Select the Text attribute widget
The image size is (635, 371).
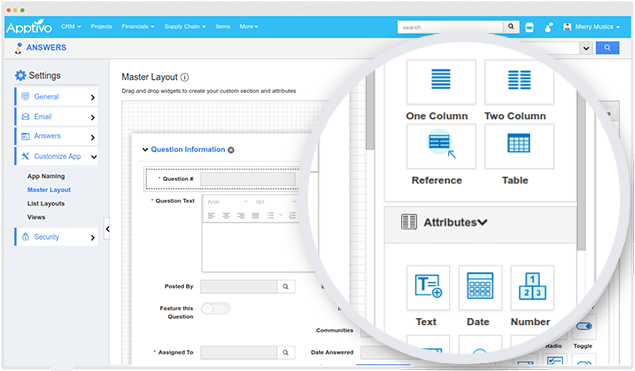coord(428,288)
